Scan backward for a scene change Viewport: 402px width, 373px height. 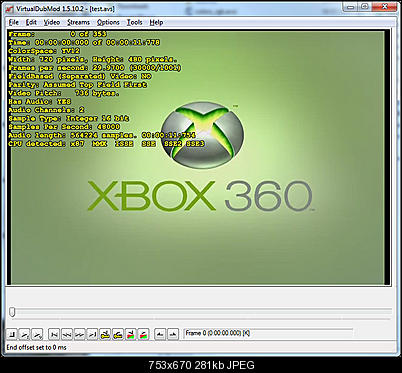[x=131, y=334]
